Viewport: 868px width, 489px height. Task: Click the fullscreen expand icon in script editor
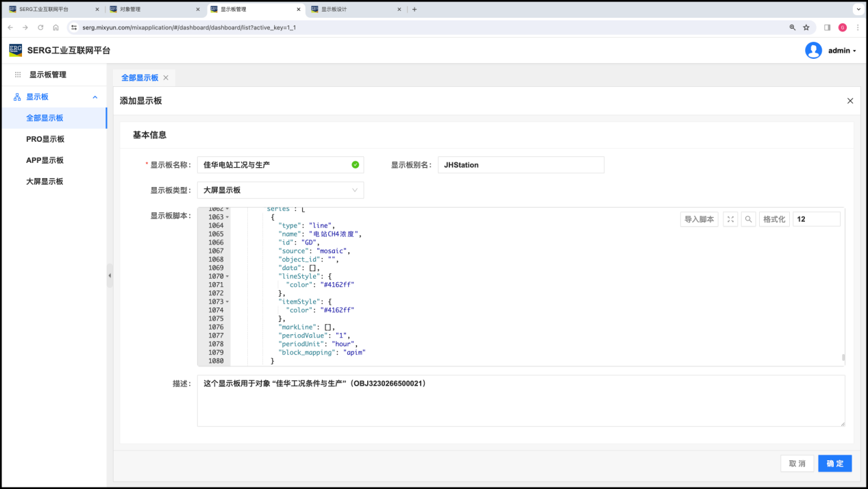tap(730, 219)
